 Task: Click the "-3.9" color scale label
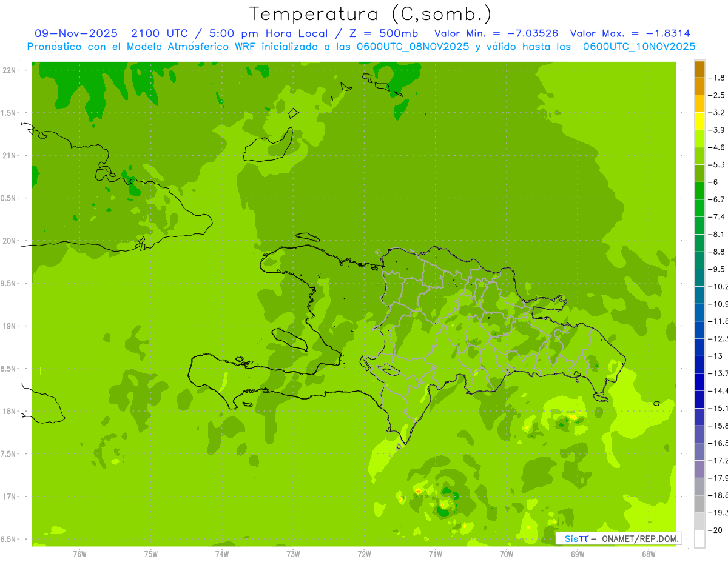(716, 130)
